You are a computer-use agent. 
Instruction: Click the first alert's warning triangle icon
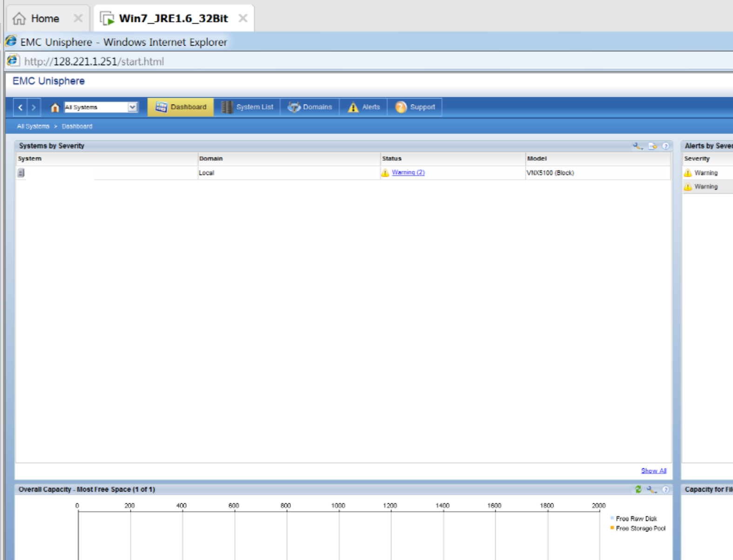point(688,173)
